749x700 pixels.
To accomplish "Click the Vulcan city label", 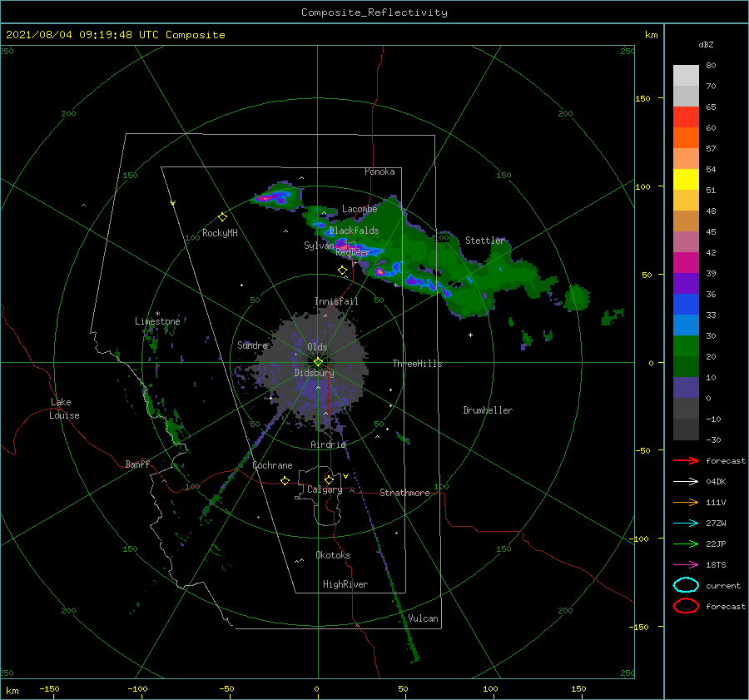I will click(424, 618).
